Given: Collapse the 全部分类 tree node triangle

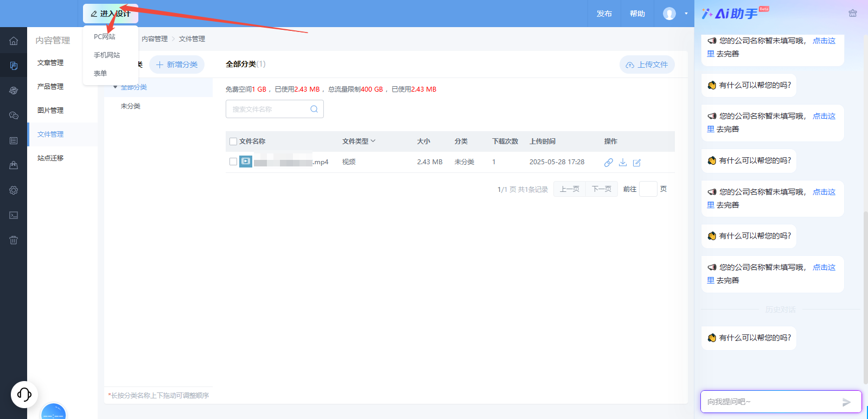Looking at the screenshot, I should (x=116, y=87).
